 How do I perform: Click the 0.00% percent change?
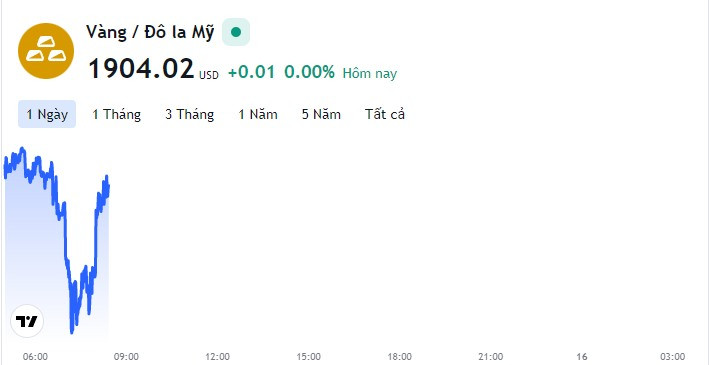[x=310, y=72]
